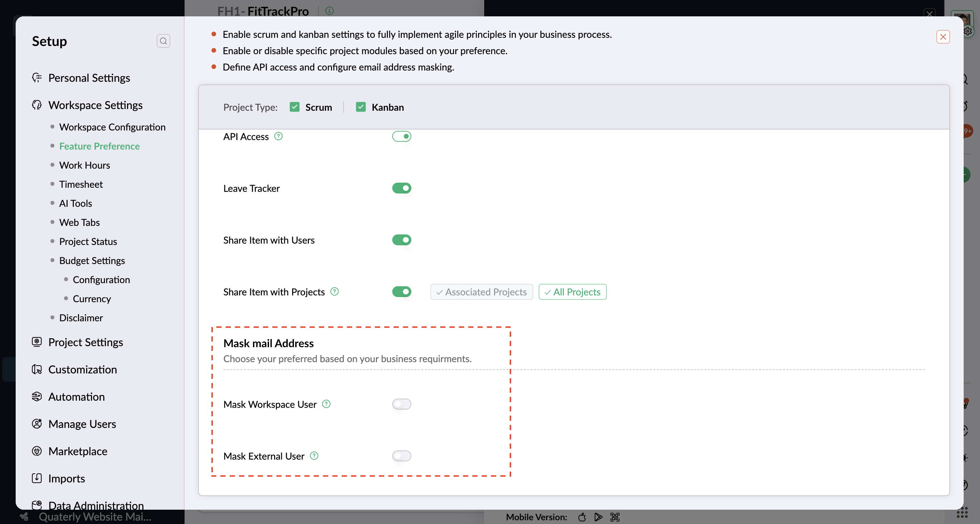The width and height of the screenshot is (980, 524).
Task: Select the Associated Projects option
Action: (x=481, y=292)
